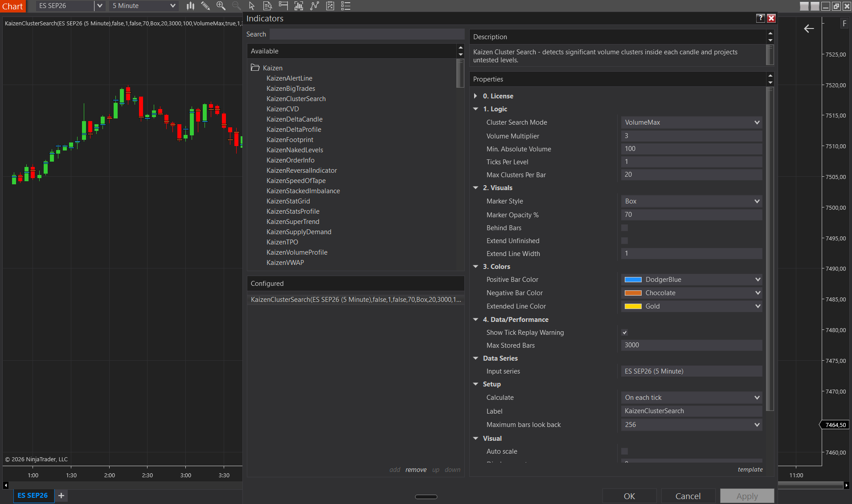
Task: Click the remove link under Configured
Action: click(416, 470)
